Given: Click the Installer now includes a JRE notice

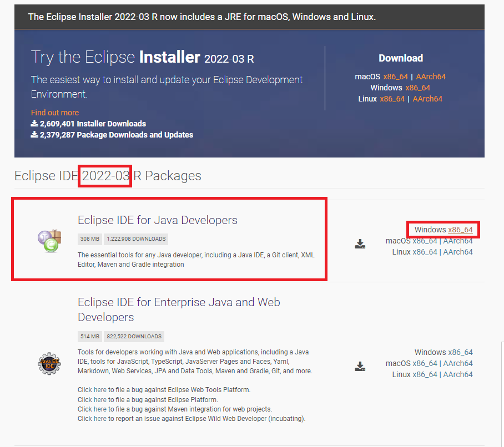Looking at the screenshot, I should (202, 17).
